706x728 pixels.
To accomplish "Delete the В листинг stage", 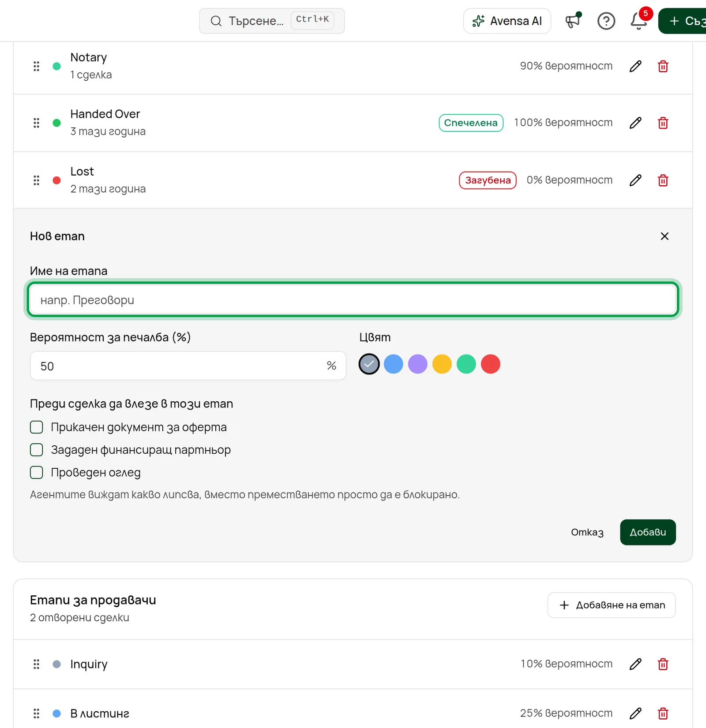I will click(663, 713).
